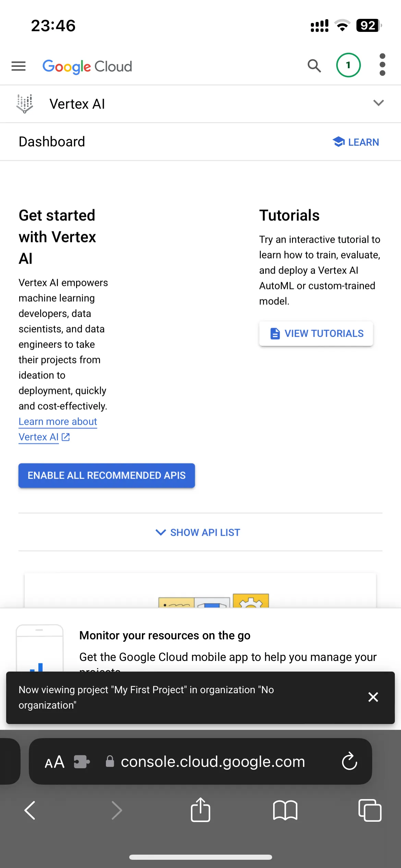
Task: Open the Learn more about Vertex AI link
Action: [x=58, y=429]
